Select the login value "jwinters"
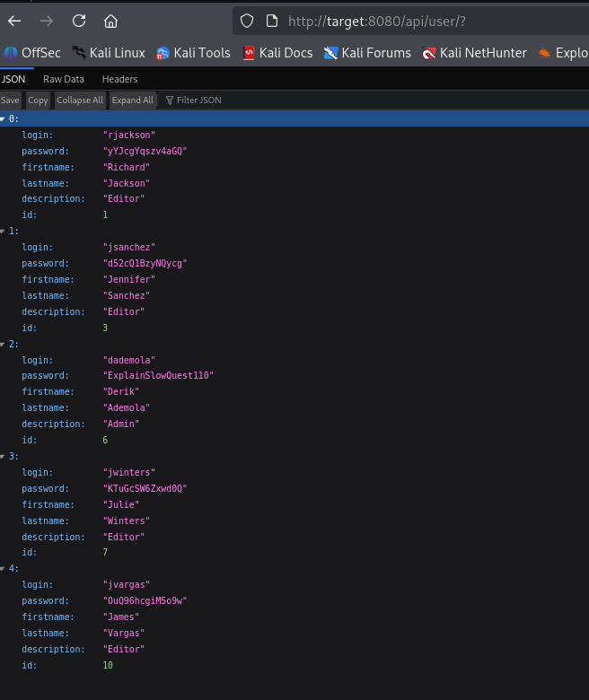Image resolution: width=589 pixels, height=700 pixels. (x=129, y=472)
